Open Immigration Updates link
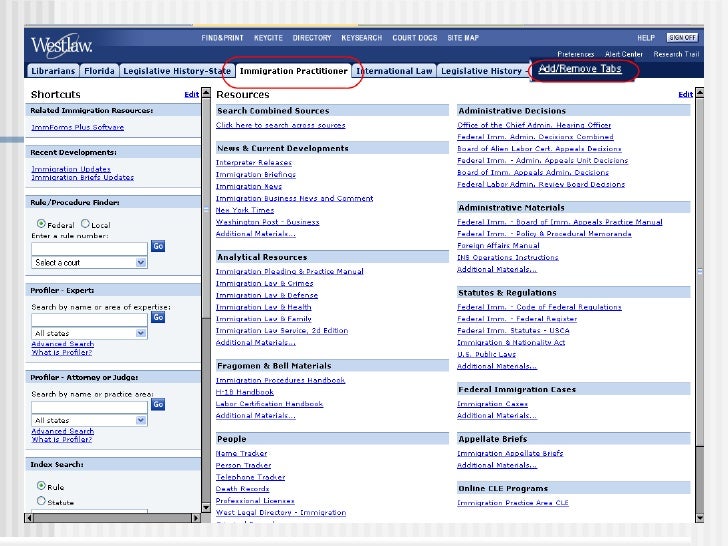 tap(71, 169)
